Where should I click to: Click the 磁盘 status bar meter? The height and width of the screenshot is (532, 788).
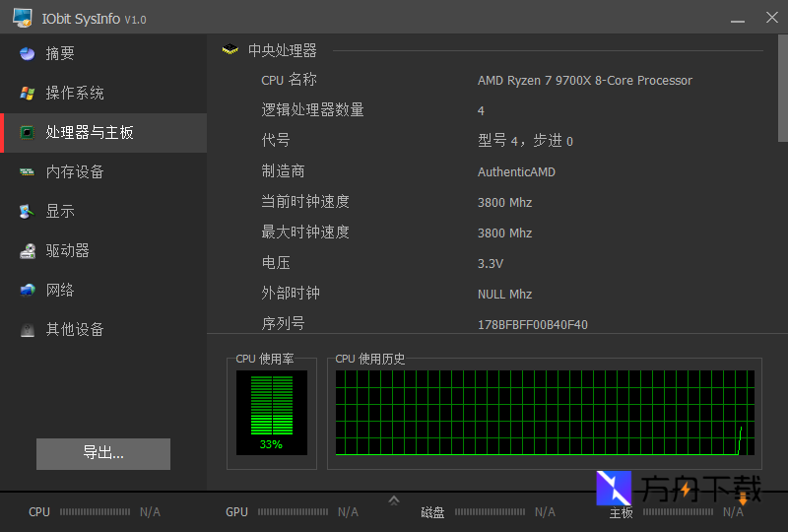[488, 512]
